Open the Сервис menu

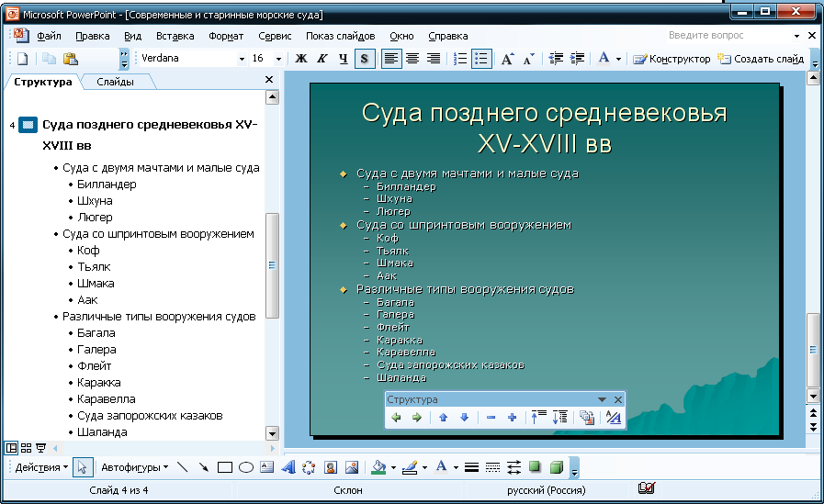pyautogui.click(x=275, y=36)
